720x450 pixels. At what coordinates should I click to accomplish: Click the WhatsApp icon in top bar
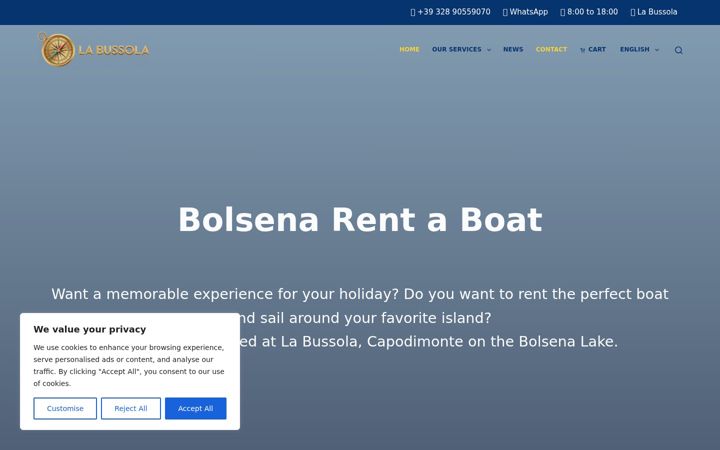(505, 12)
